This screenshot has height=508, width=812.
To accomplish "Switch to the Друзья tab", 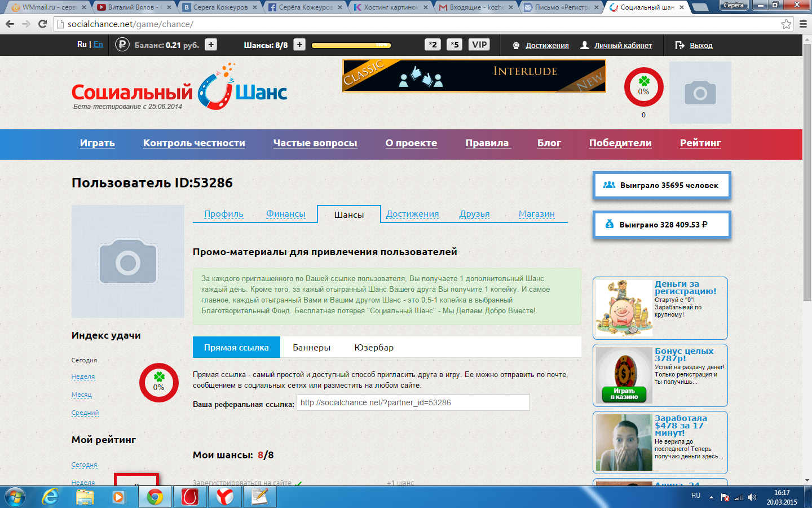I will (x=474, y=214).
